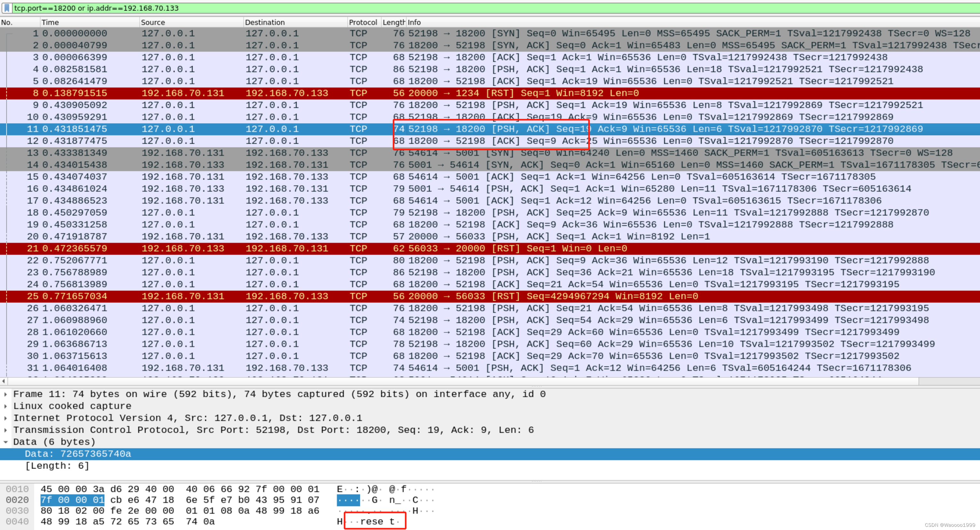Click hex offset 0010 row
Screen dimensions: 980x530
[x=17, y=489]
